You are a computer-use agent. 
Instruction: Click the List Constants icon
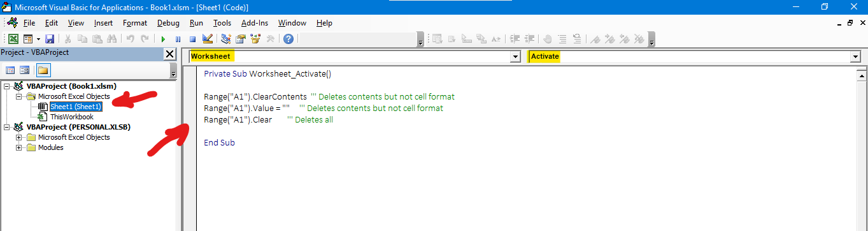tap(452, 39)
